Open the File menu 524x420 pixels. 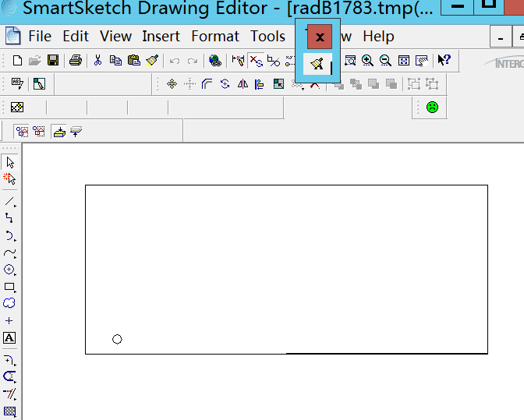coord(40,36)
